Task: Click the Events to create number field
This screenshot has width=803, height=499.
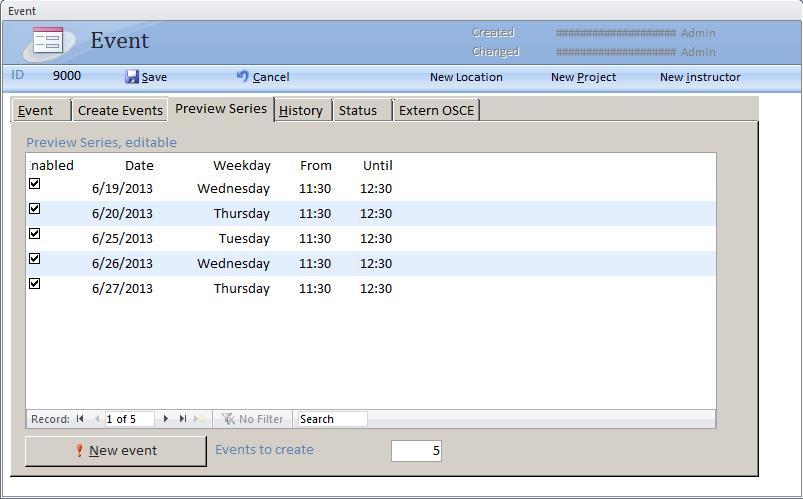Action: click(x=416, y=451)
